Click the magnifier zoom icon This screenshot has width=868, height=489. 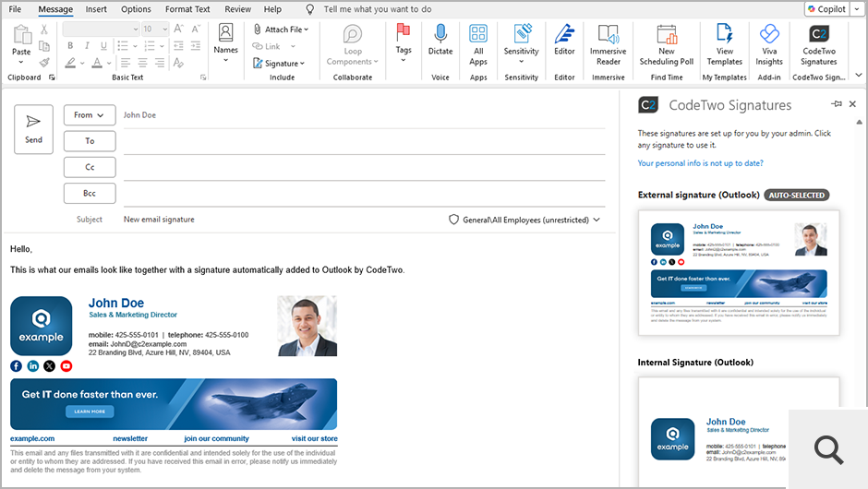[x=828, y=449]
